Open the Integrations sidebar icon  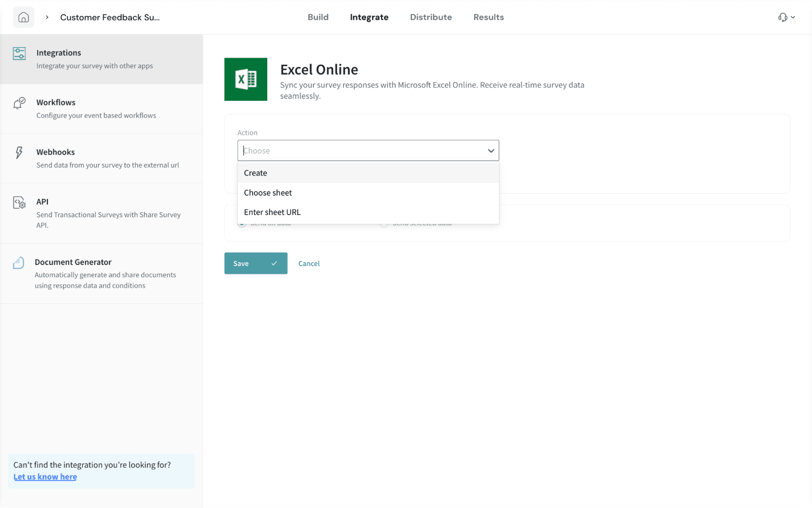[x=19, y=54]
